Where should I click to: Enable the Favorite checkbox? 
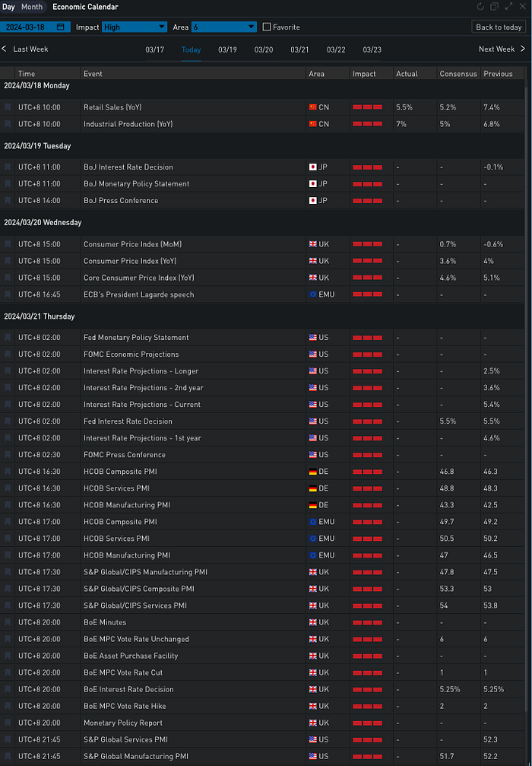(x=266, y=27)
